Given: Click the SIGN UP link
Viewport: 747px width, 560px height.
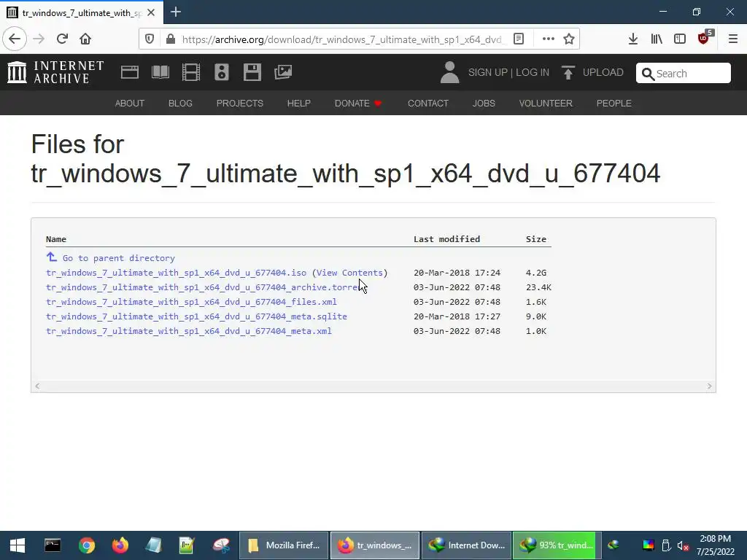Looking at the screenshot, I should tap(488, 72).
